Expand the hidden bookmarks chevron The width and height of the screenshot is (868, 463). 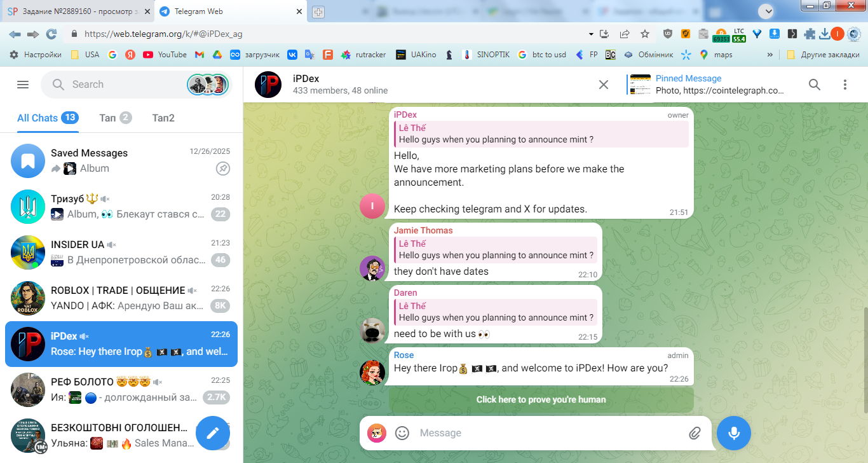pos(770,55)
